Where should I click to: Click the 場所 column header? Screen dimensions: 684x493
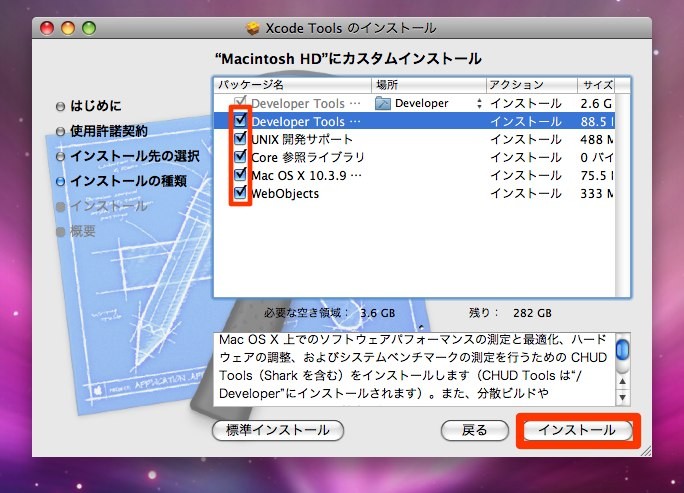tap(429, 85)
